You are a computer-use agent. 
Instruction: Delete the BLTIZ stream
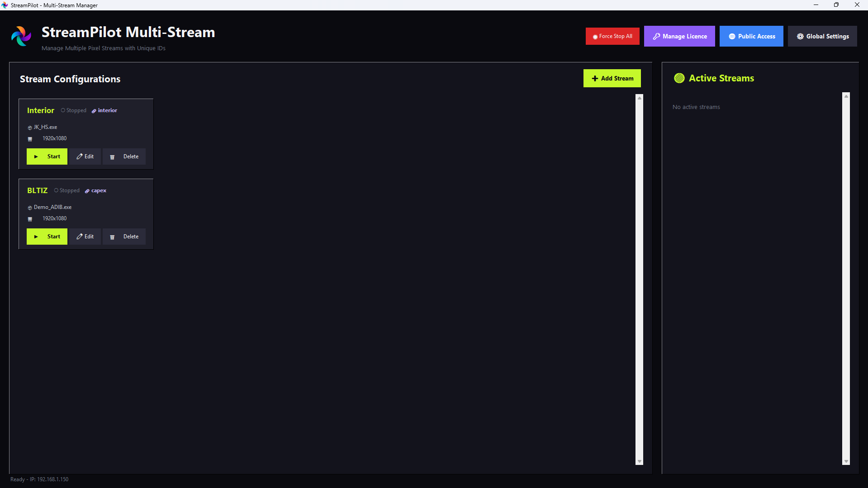tap(124, 237)
